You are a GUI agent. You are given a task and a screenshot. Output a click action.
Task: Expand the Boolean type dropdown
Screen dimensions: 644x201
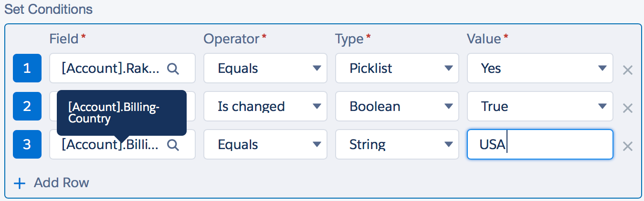[397, 106]
